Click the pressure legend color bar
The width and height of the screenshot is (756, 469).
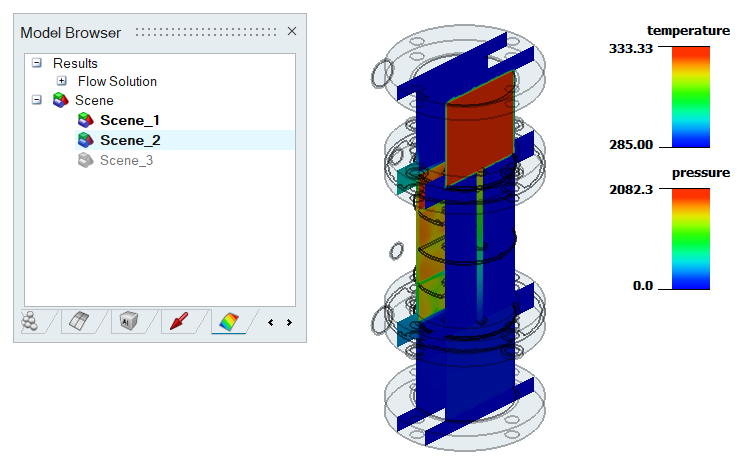click(x=691, y=238)
